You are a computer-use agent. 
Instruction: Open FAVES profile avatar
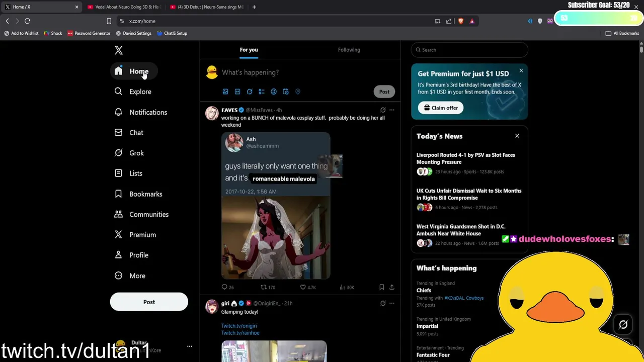pos(212,113)
